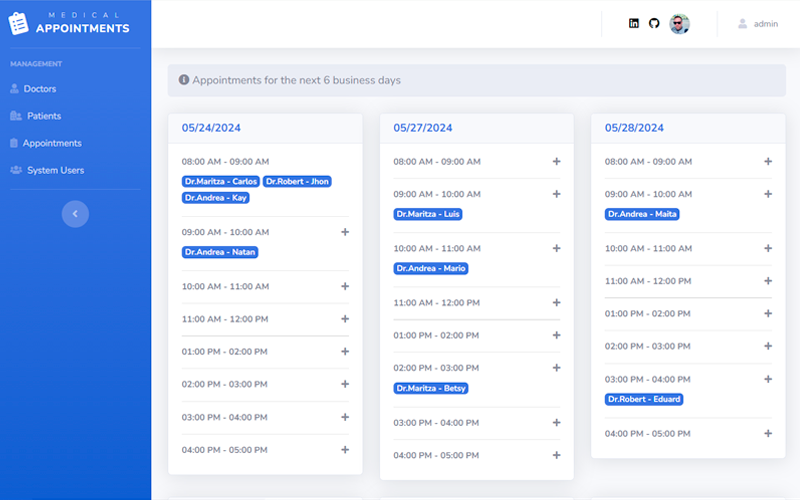
Task: Click the Appointments for next 6 business days text
Action: [x=296, y=80]
